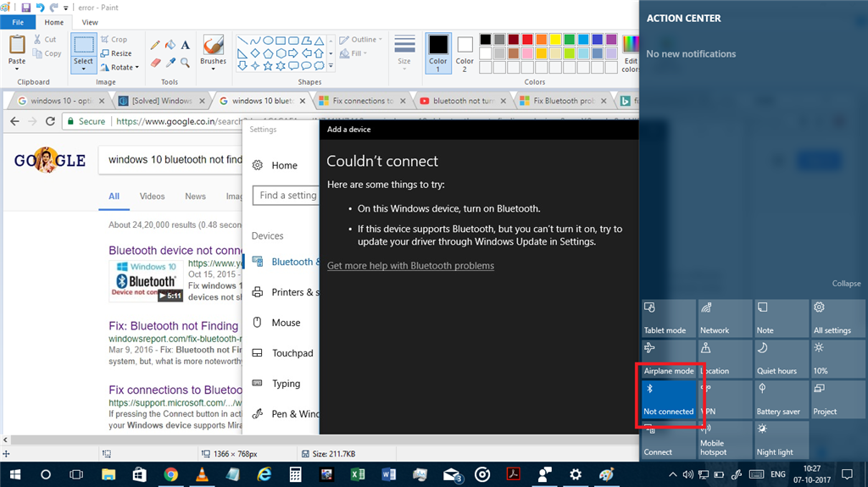The image size is (868, 487).
Task: Select the Pencil tool in Paint
Action: click(x=155, y=46)
